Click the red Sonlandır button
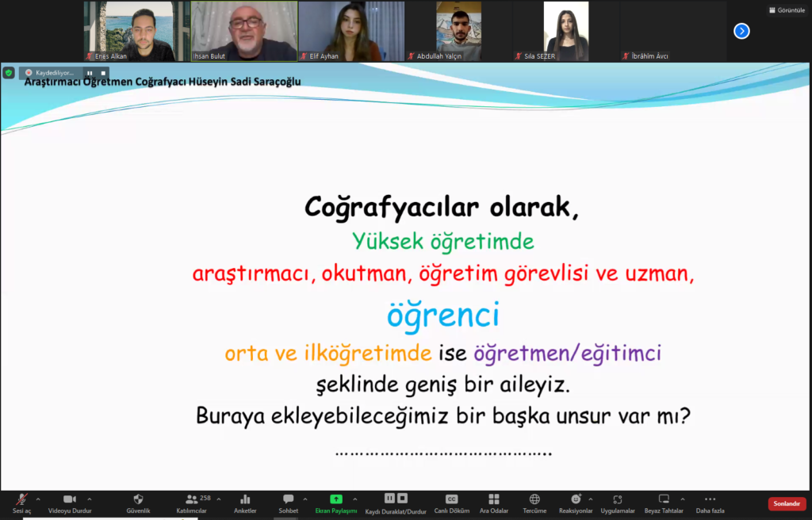This screenshot has width=812, height=520. pyautogui.click(x=787, y=503)
